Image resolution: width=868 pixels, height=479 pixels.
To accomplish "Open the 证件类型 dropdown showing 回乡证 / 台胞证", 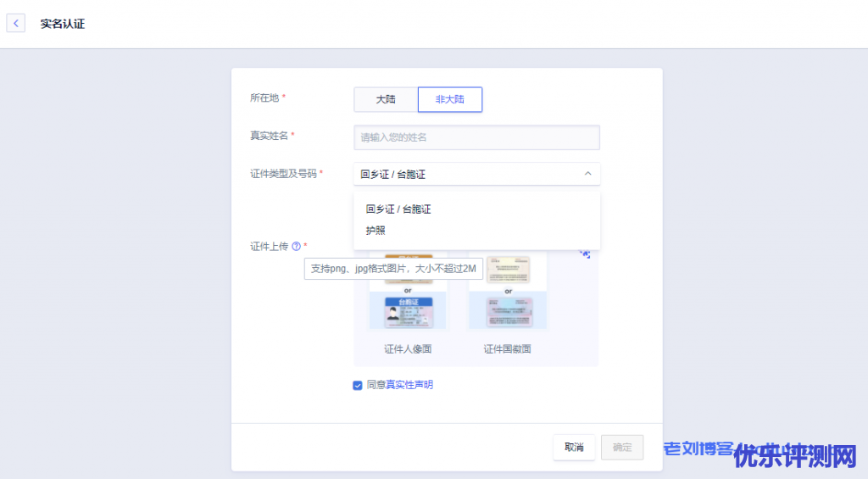I will (x=476, y=174).
